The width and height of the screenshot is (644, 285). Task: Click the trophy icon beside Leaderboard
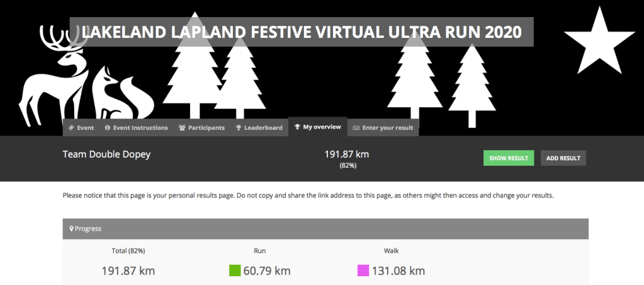point(239,128)
